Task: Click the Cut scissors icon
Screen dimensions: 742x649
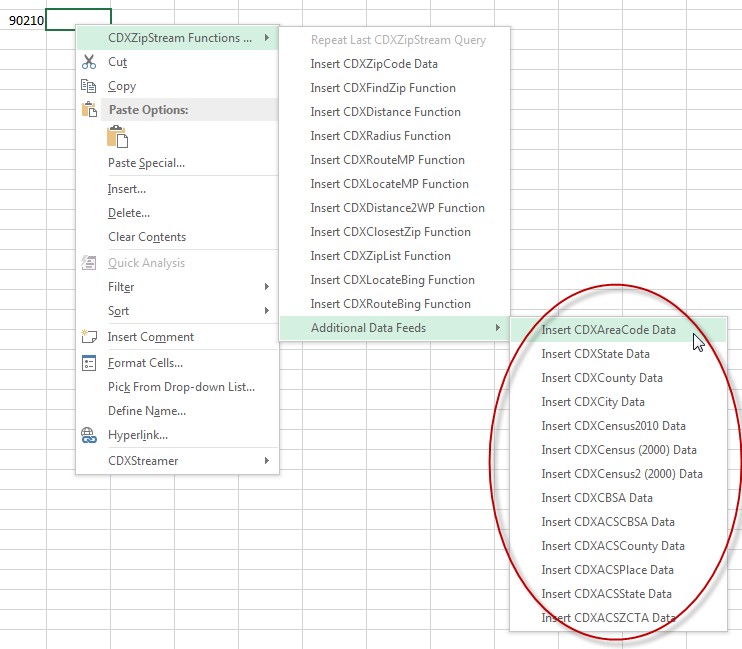Action: (x=89, y=62)
